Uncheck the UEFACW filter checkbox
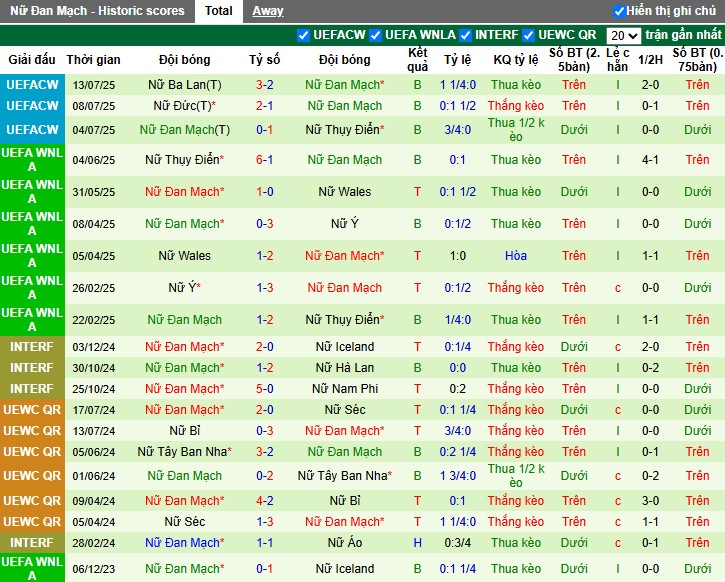Screen dimensions: 725x582 [303, 35]
